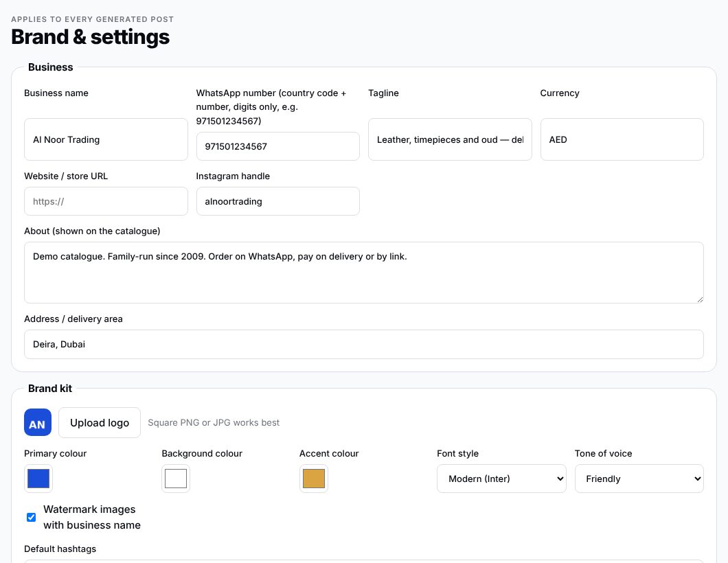This screenshot has width=728, height=563.
Task: Click the 'About (shown on the catalogue)' label
Action: pos(92,231)
